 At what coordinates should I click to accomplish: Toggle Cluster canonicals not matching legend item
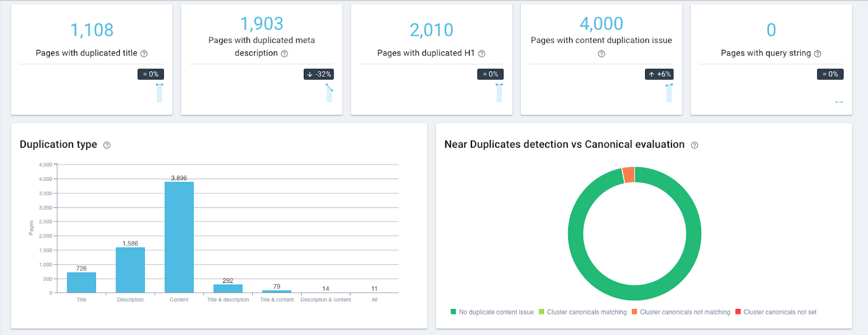(680, 312)
